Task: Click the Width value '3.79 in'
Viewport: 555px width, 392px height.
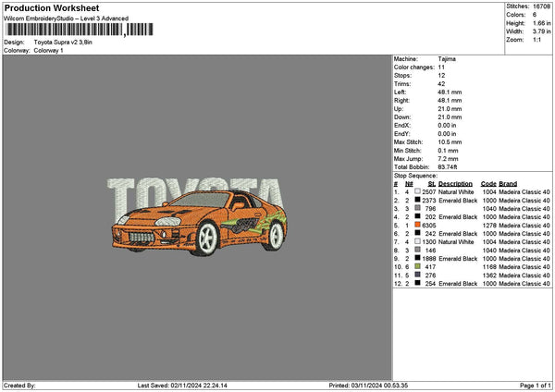Action: click(541, 31)
